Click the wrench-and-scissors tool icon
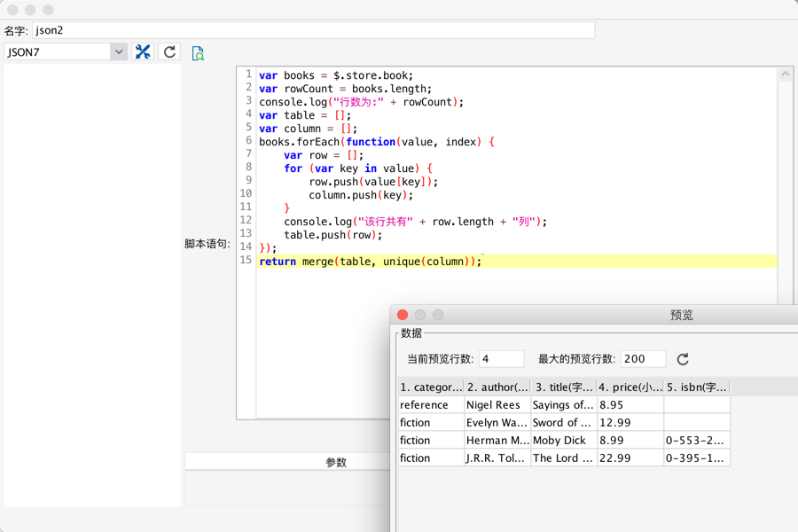Viewport: 798px width, 532px height. pyautogui.click(x=143, y=52)
